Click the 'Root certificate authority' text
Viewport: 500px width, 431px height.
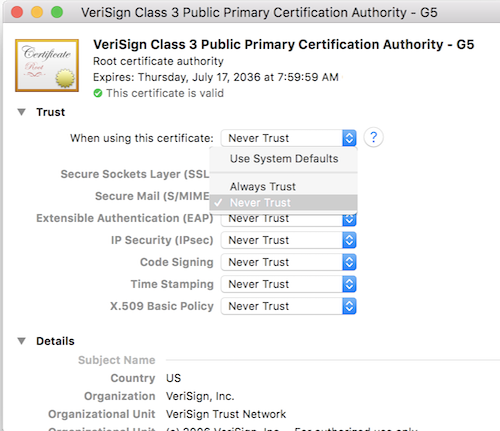pos(158,61)
